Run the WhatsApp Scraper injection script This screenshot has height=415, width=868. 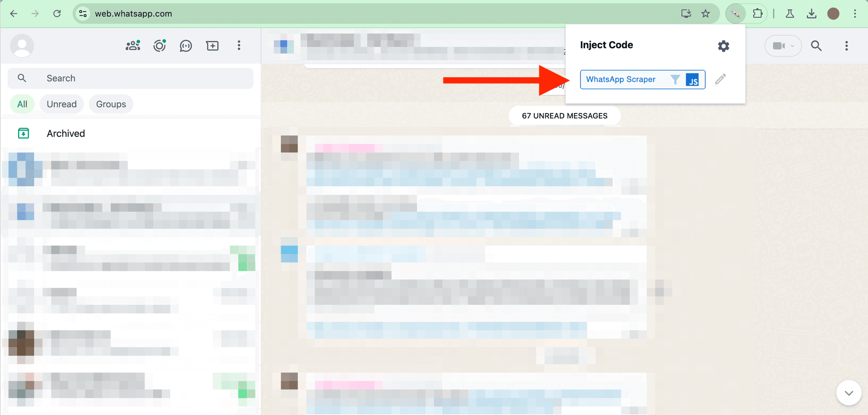(621, 79)
